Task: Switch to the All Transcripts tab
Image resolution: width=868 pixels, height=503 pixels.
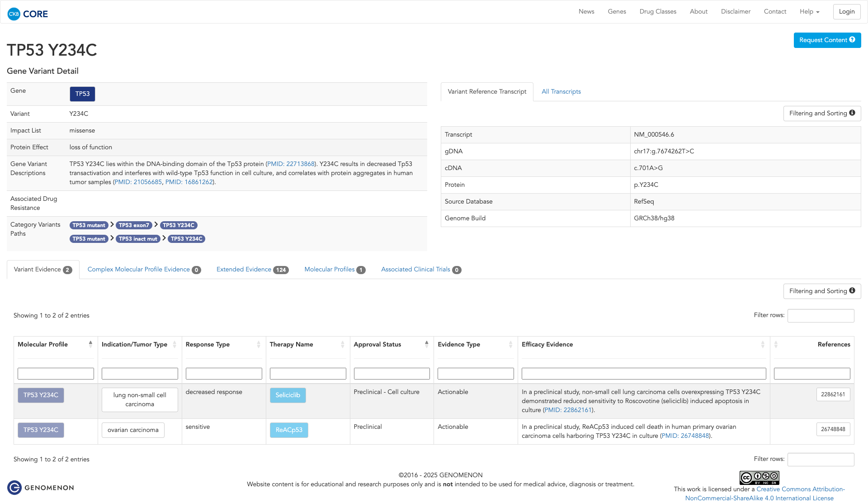Action: coord(561,92)
